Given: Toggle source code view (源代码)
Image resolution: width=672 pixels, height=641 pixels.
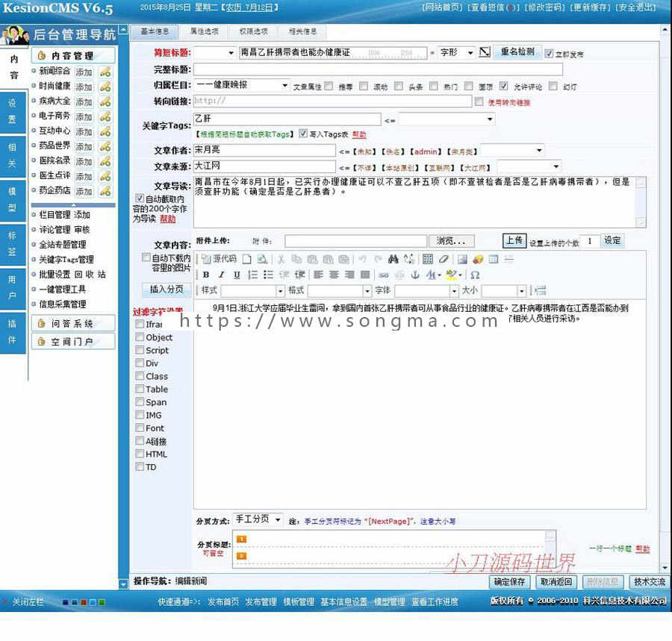Looking at the screenshot, I should coord(219,259).
